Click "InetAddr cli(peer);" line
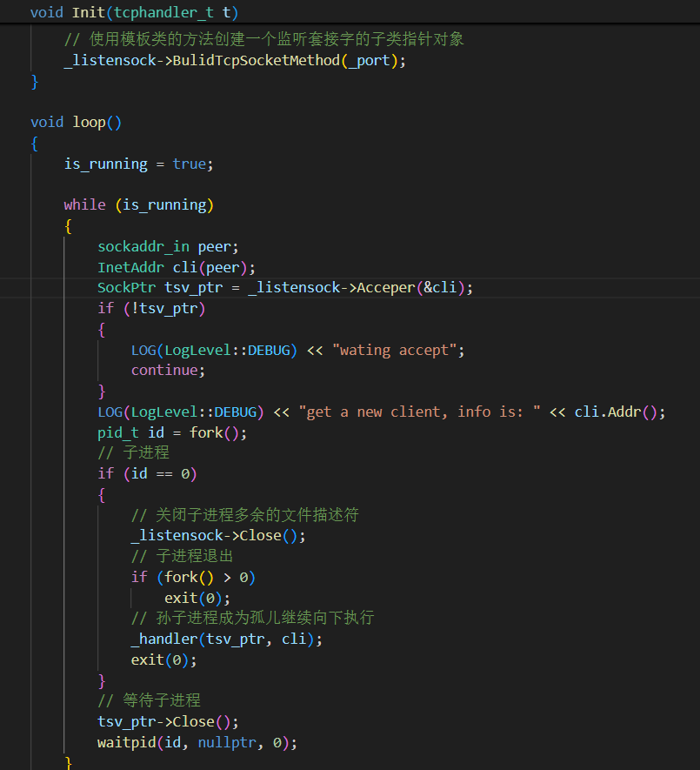Viewport: 700px width, 770px height. point(177,268)
